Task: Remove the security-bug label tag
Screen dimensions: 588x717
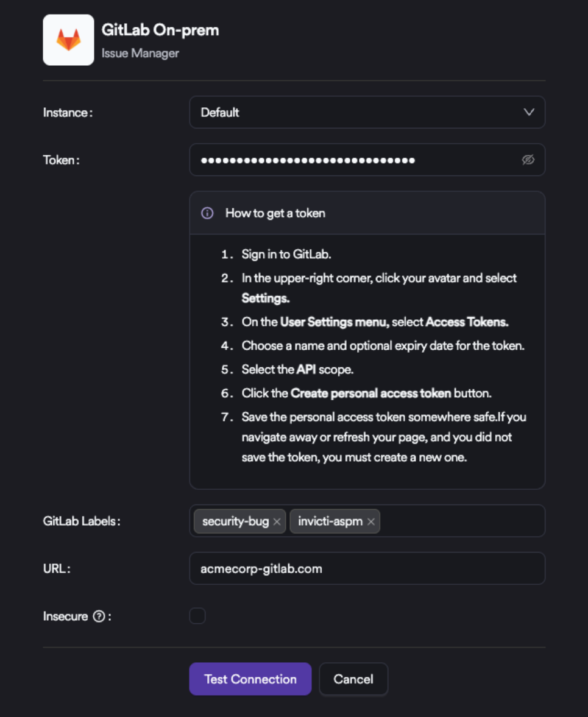Action: click(277, 521)
